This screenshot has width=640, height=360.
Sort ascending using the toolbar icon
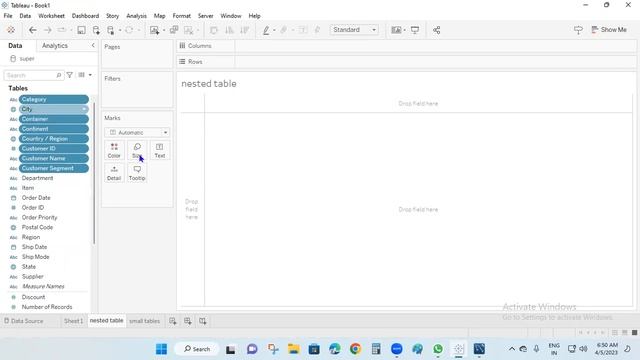point(229,30)
